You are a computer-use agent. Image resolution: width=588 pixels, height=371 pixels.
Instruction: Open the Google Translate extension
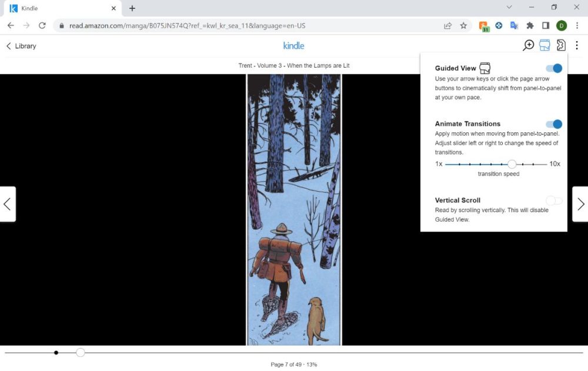tap(514, 25)
